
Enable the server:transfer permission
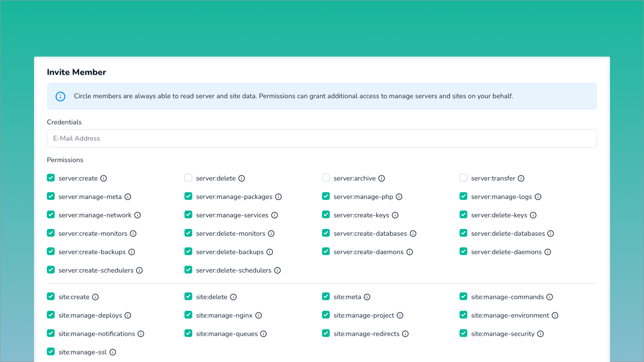click(x=463, y=177)
